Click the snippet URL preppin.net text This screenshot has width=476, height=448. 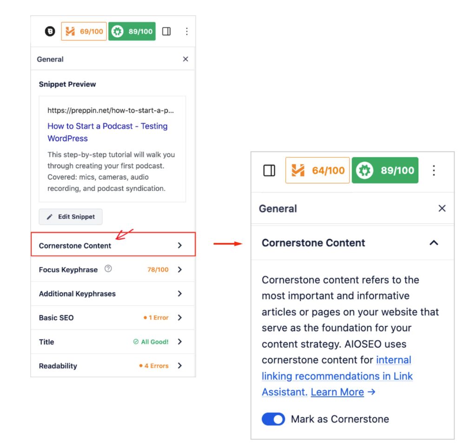[111, 111]
